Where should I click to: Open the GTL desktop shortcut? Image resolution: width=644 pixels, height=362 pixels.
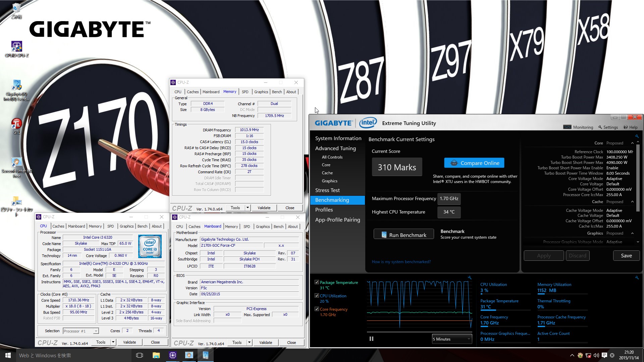click(16, 126)
